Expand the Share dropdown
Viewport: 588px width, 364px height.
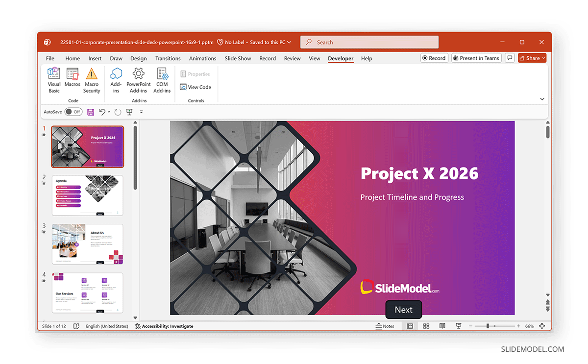click(543, 57)
